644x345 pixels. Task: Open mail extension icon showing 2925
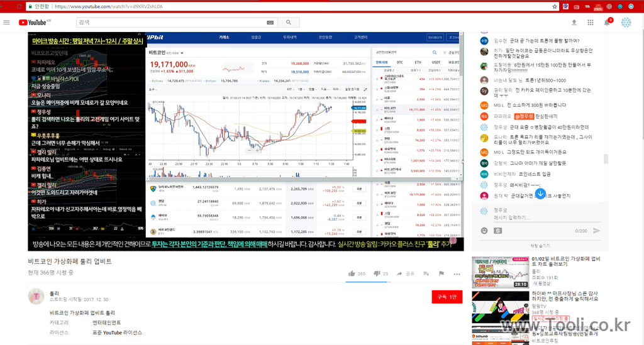click(x=598, y=6)
